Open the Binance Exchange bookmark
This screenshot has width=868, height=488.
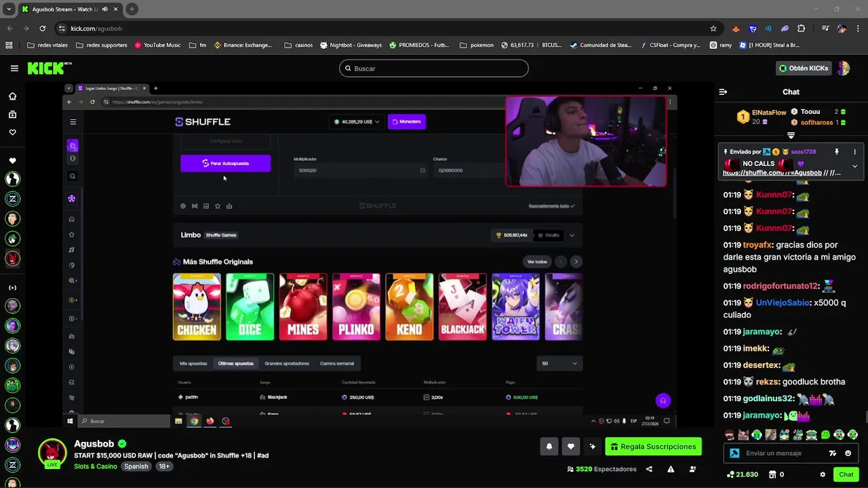click(x=243, y=45)
